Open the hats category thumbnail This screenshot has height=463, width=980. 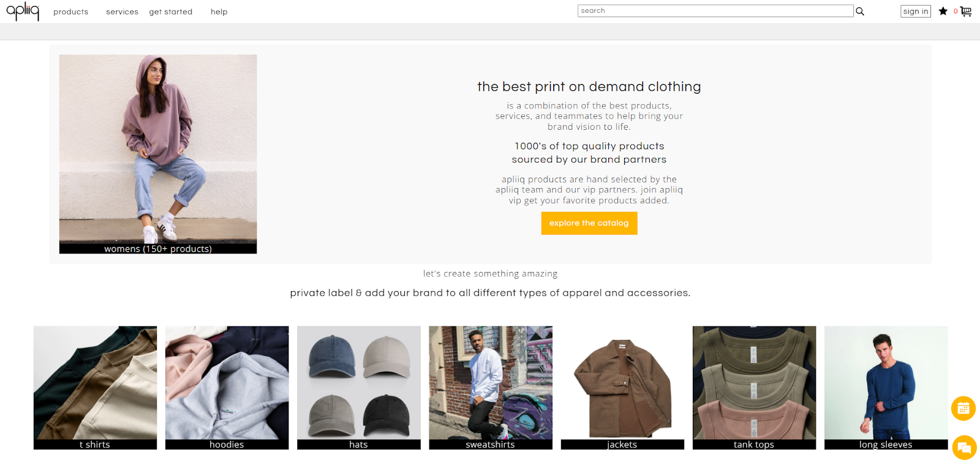(x=358, y=386)
